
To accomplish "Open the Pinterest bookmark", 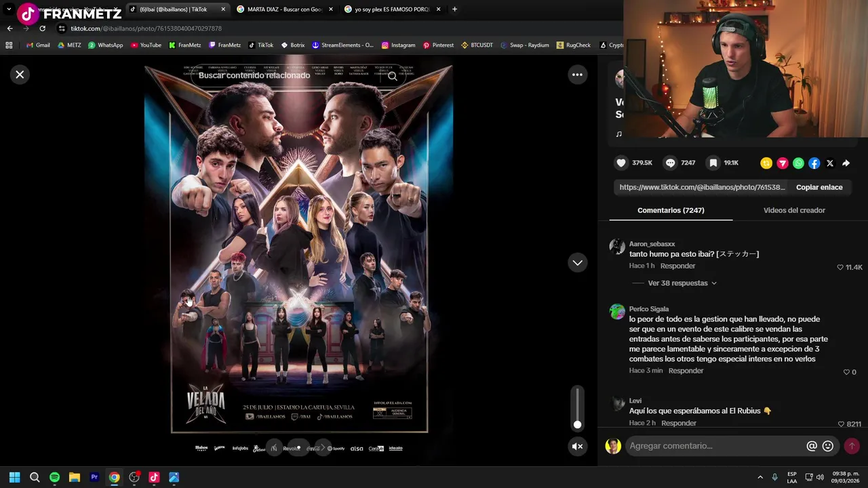I will point(438,45).
